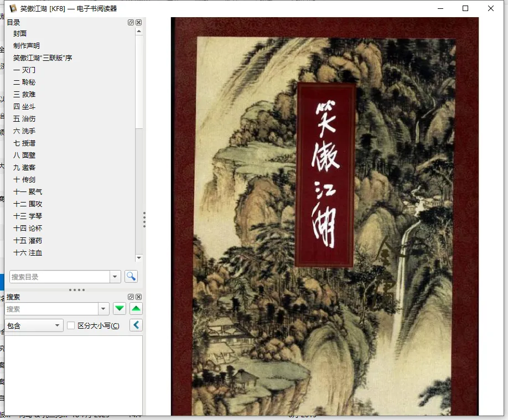508x420 pixels.
Task: Find previous match with the green up arrow
Action: pyautogui.click(x=136, y=308)
